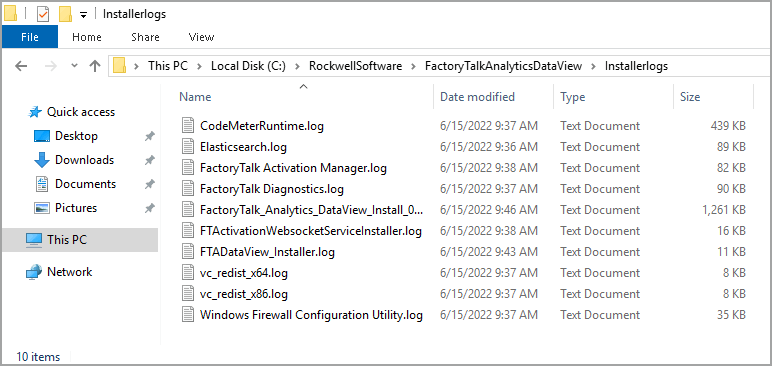Select Elasticsearch.log file name

[x=243, y=147]
